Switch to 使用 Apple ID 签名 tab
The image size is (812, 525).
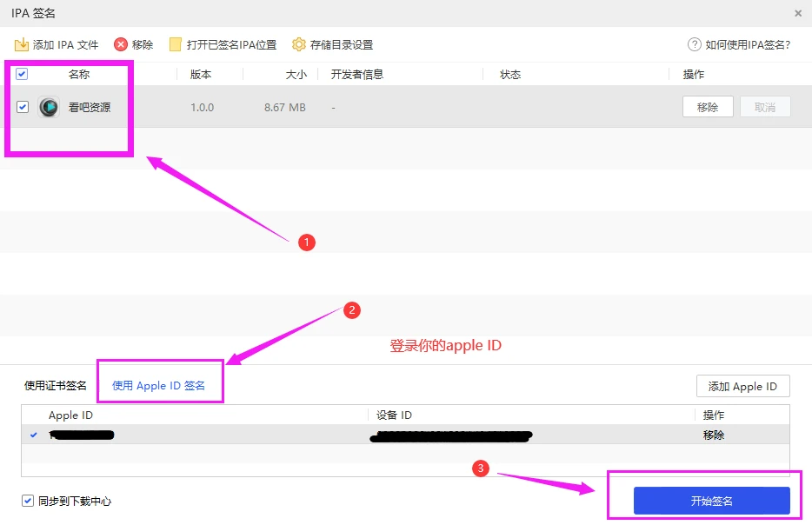tap(158, 386)
